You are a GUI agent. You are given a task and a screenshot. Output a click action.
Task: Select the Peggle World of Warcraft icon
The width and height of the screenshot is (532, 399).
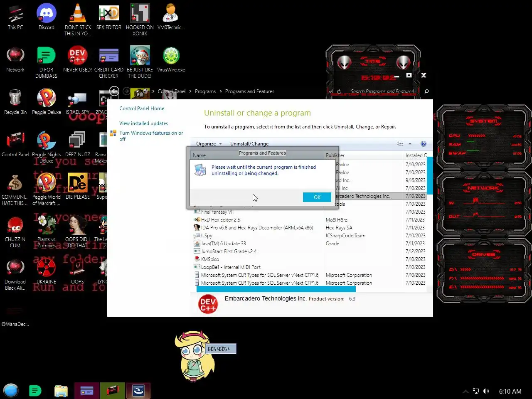tap(47, 190)
